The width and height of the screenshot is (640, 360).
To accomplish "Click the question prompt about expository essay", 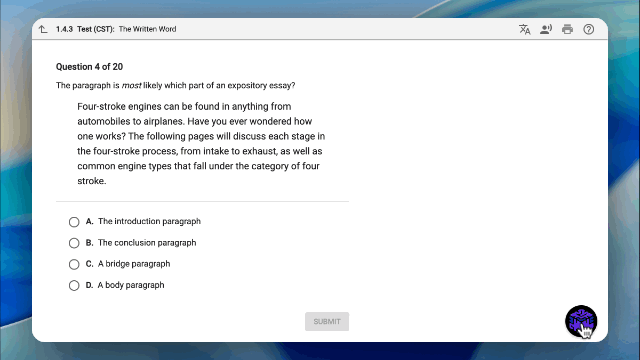I will (176, 85).
